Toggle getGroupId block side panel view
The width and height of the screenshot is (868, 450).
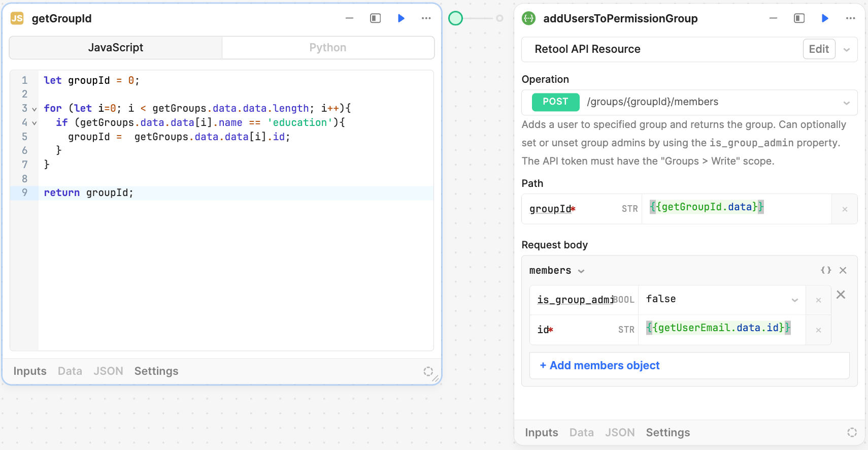pos(375,18)
